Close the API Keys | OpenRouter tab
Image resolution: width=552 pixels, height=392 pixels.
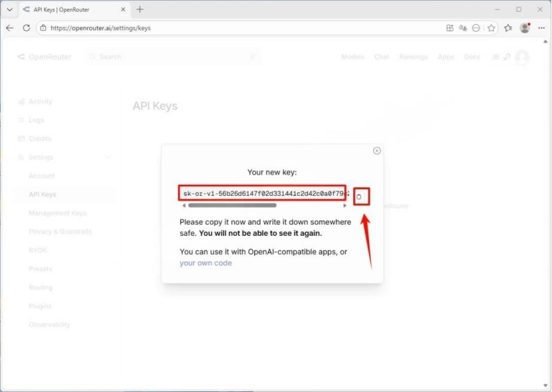(123, 9)
